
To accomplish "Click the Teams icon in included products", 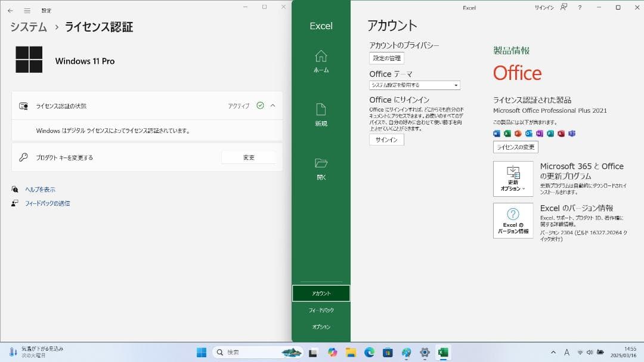I will pyautogui.click(x=570, y=134).
